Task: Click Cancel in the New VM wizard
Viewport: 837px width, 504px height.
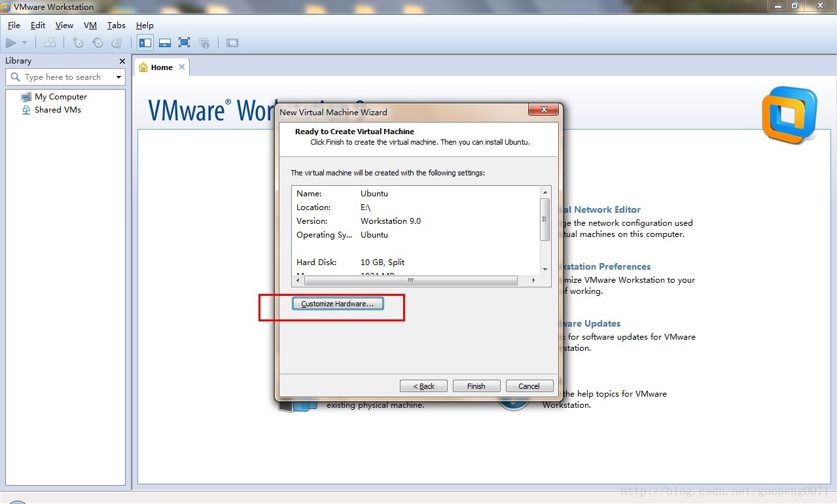Action: (529, 386)
